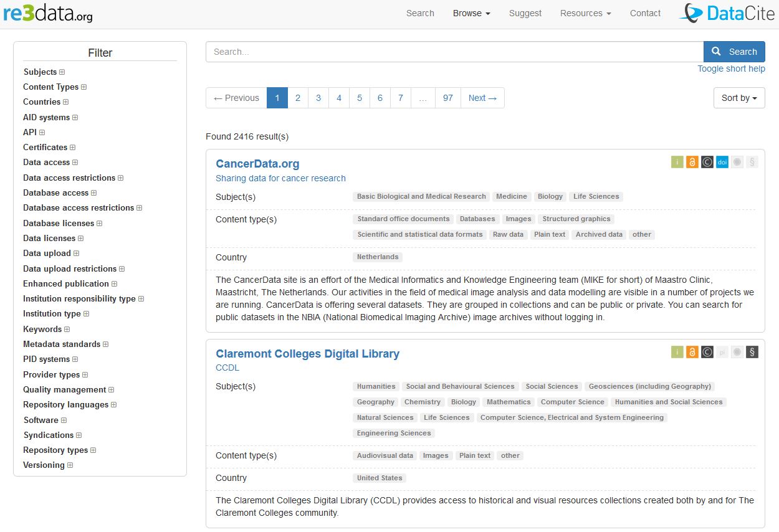779x532 pixels.
Task: Click the blue doi icon on CancerData.org
Action: [x=722, y=163]
